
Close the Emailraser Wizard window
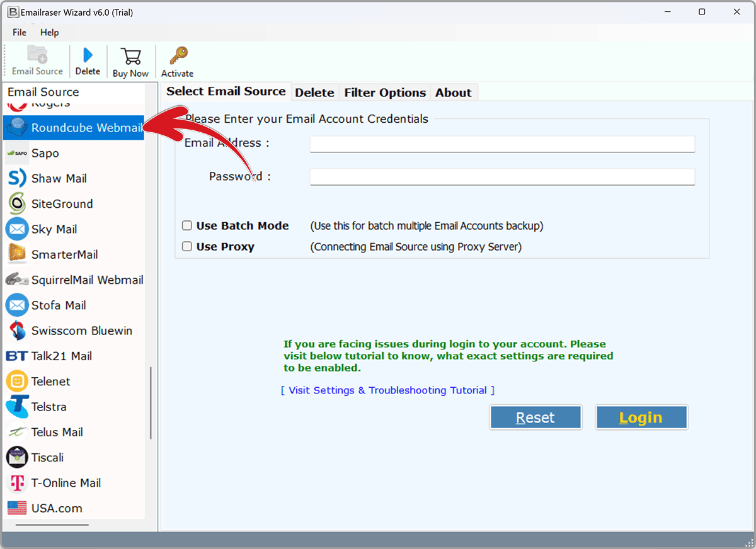736,12
